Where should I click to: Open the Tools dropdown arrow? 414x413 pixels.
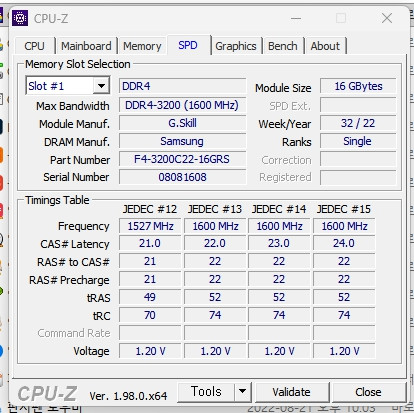click(243, 391)
